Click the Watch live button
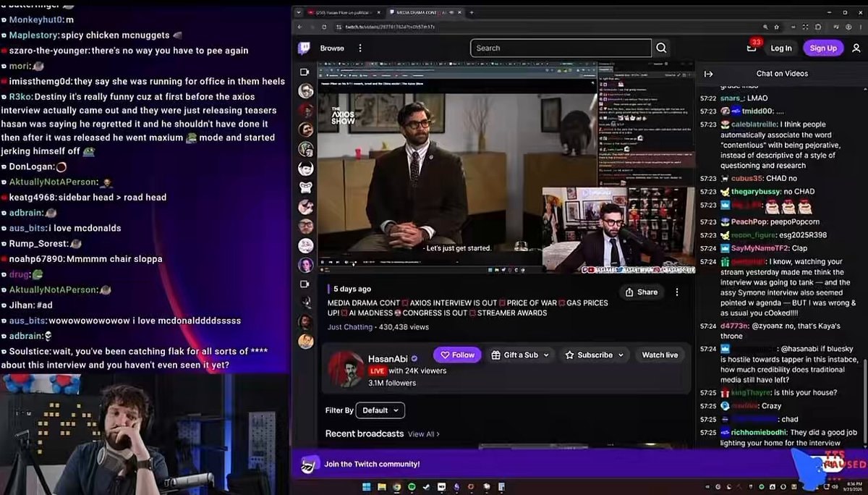The height and width of the screenshot is (495, 868). 660,355
